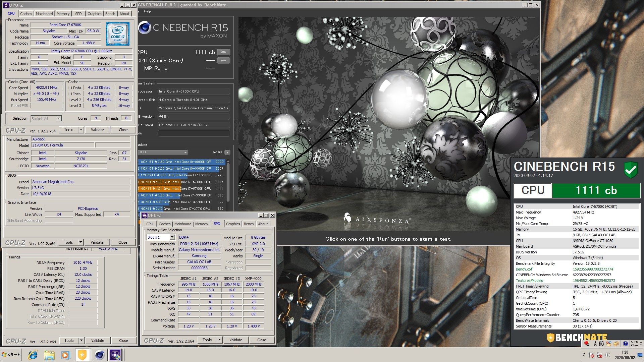Screen dimensions: 644x362
Task: Click Show Desktop icon beside the clock
Action: pyautogui.click(x=640, y=355)
